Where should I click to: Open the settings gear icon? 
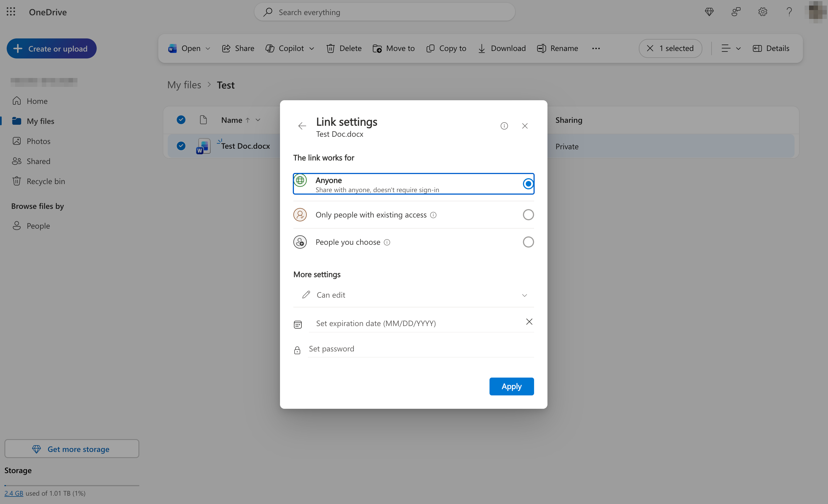763,12
